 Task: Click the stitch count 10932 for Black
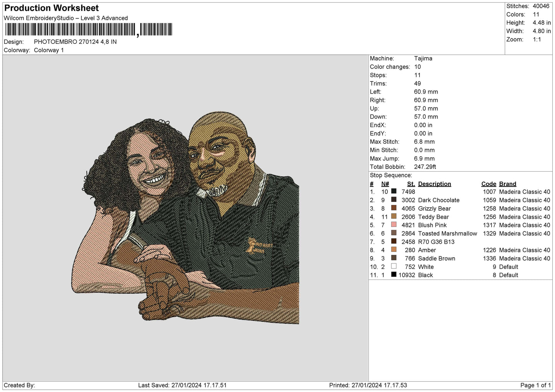tap(407, 275)
